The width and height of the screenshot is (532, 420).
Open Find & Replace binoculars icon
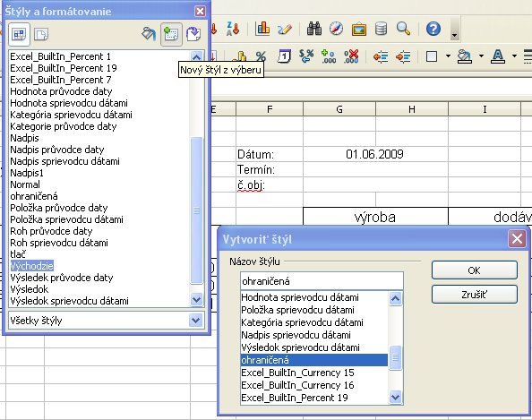tap(313, 29)
